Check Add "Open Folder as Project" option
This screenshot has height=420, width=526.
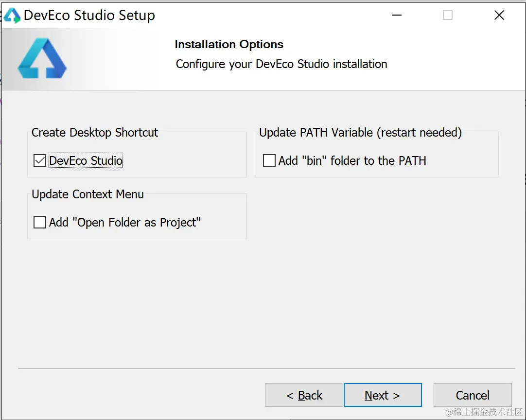click(40, 223)
